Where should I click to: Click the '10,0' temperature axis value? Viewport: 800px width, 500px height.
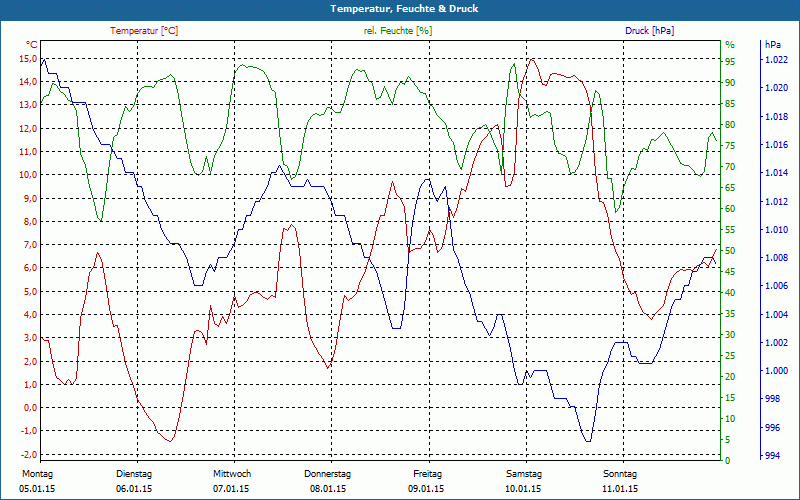point(28,175)
